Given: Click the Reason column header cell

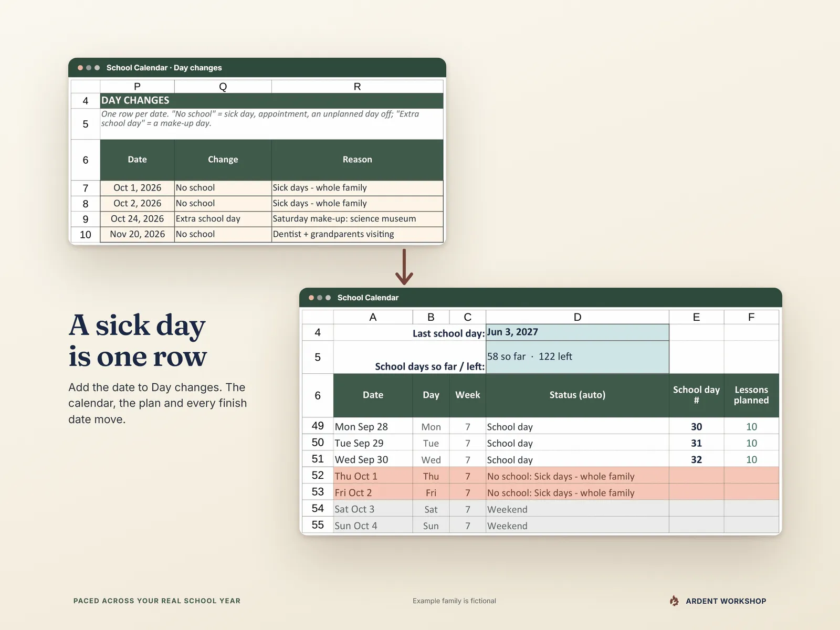Looking at the screenshot, I should [x=358, y=160].
